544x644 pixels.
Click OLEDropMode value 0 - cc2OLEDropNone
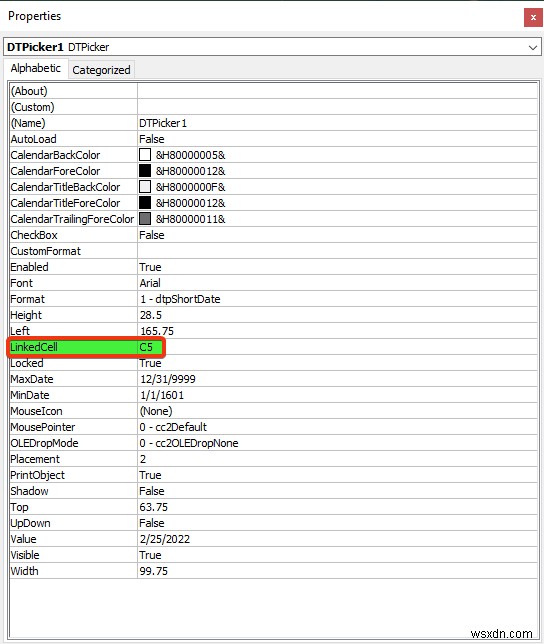pyautogui.click(x=189, y=443)
